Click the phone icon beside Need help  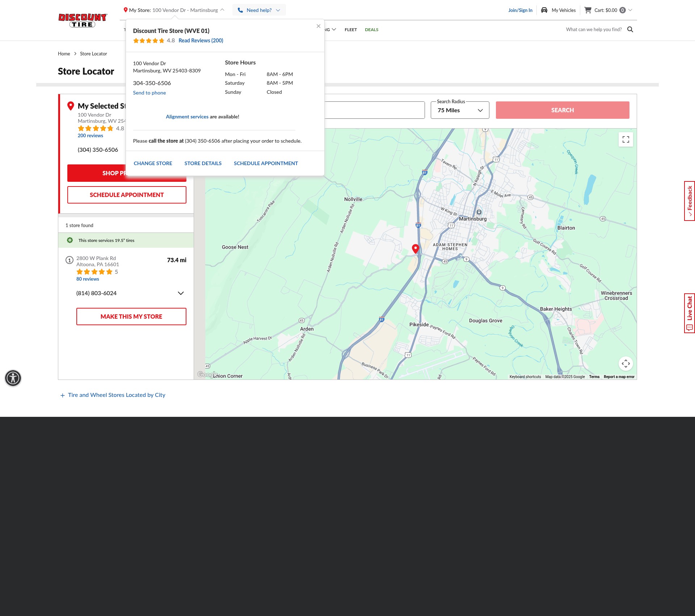pyautogui.click(x=240, y=10)
